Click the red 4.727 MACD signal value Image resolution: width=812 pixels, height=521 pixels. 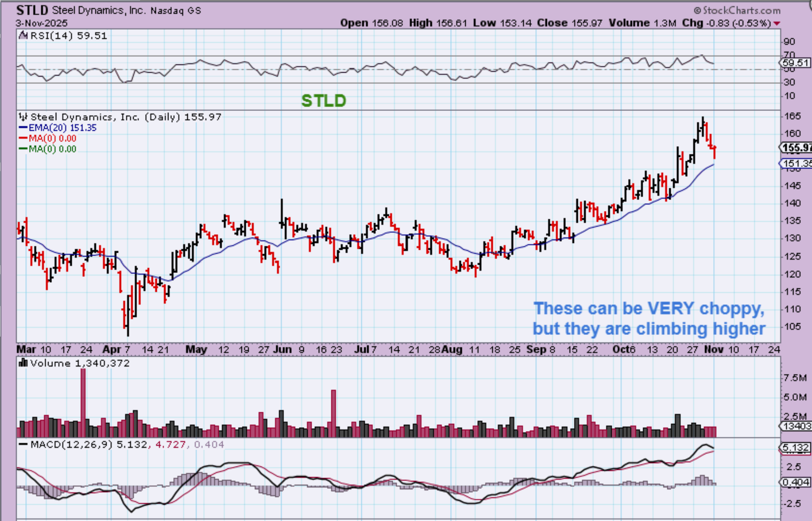tap(170, 444)
